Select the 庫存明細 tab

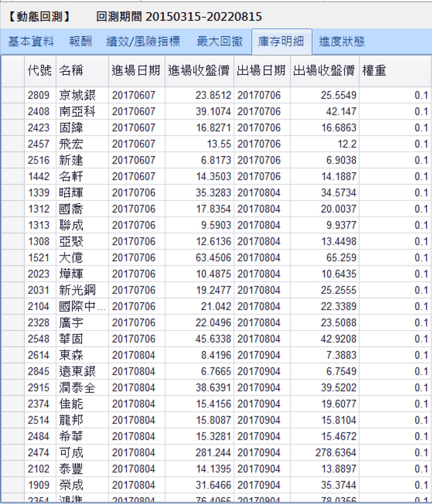click(281, 42)
